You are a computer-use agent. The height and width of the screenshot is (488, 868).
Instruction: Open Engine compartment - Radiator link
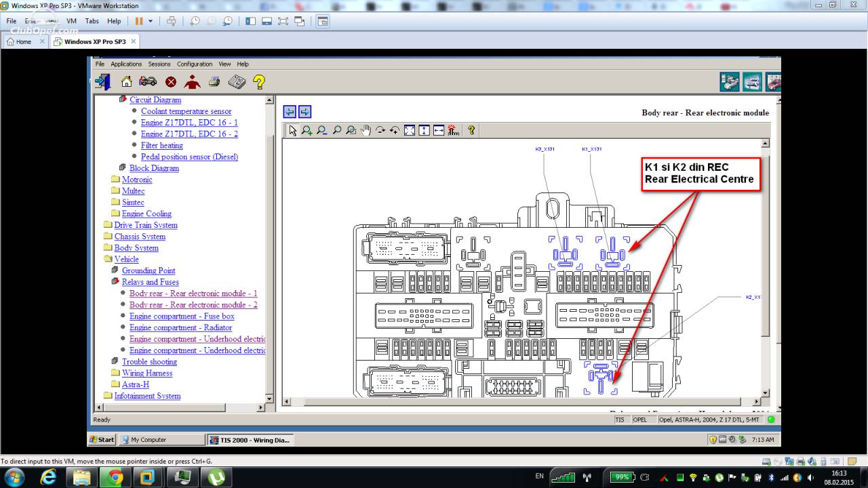coord(180,328)
